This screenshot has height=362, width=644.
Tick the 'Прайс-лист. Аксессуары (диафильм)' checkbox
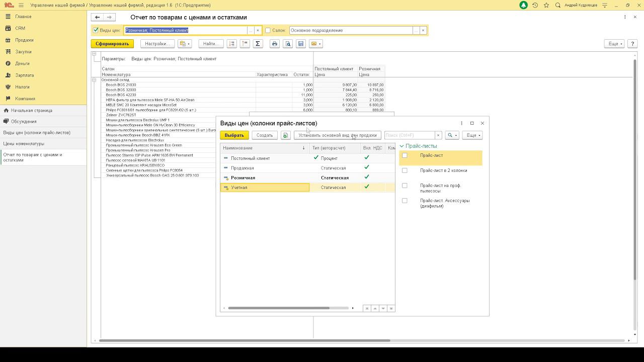pyautogui.click(x=405, y=201)
